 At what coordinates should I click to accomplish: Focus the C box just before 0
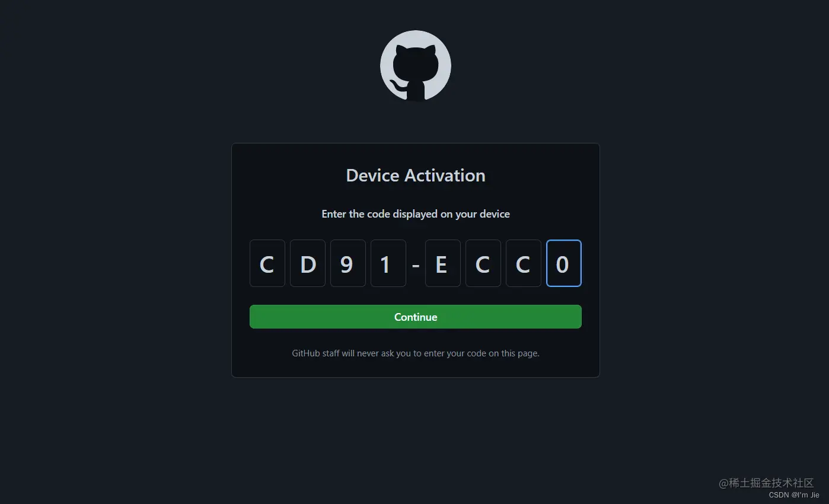click(x=524, y=263)
